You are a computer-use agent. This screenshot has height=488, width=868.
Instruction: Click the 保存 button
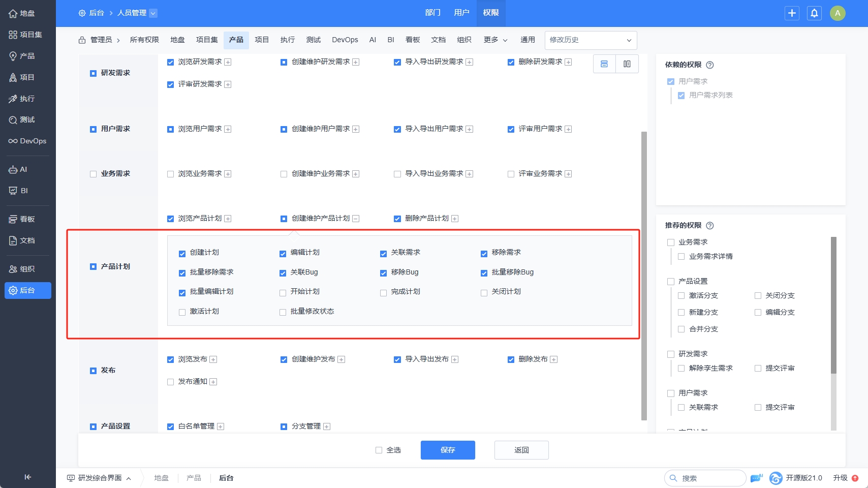[448, 450]
